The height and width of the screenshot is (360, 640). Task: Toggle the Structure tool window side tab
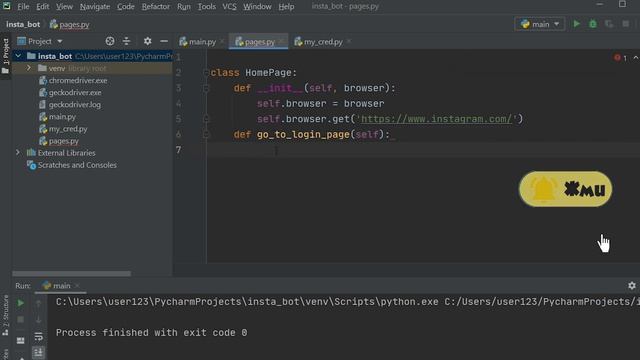(x=6, y=316)
